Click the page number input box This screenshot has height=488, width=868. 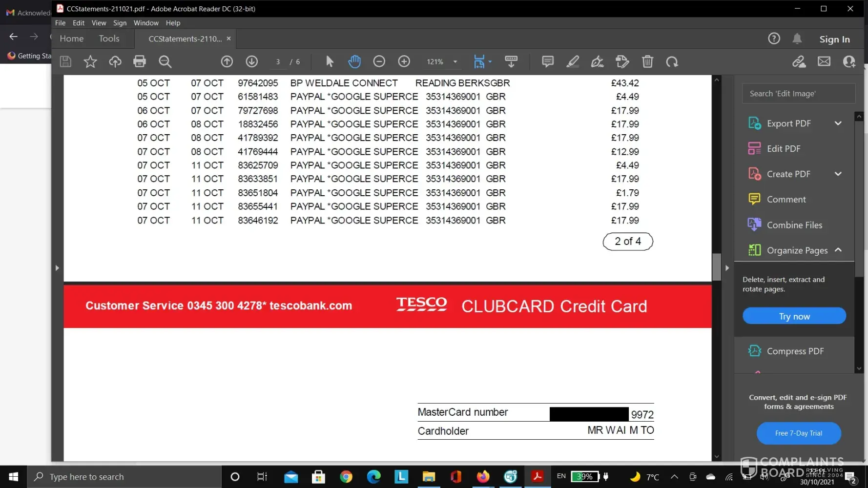coord(278,62)
